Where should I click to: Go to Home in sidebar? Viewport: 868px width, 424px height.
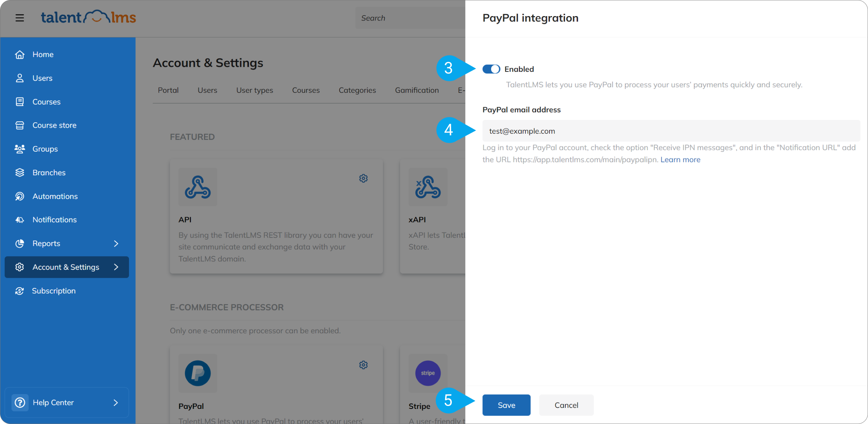(43, 54)
